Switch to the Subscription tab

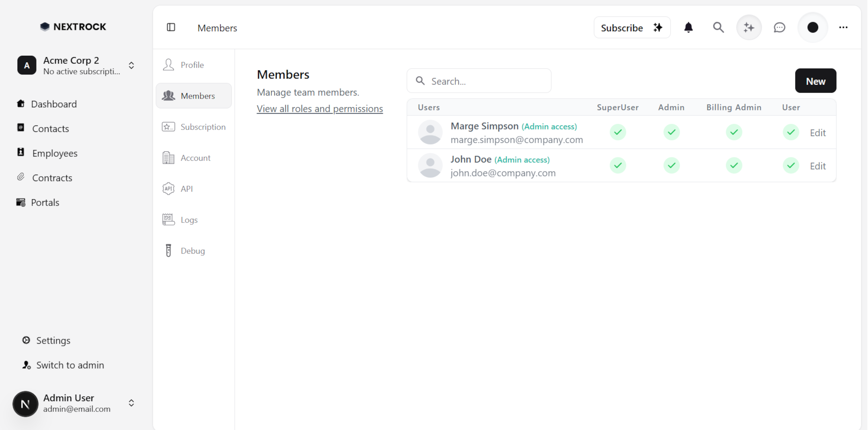coord(203,127)
